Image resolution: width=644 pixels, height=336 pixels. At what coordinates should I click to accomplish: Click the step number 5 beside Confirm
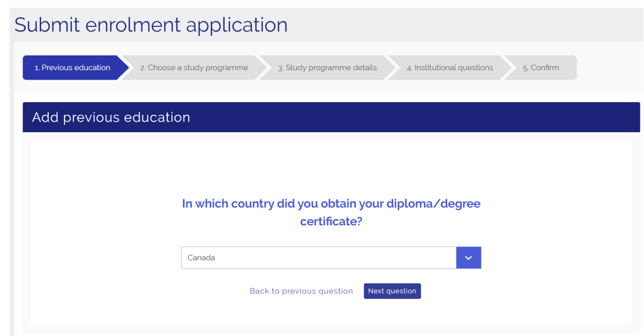coord(525,68)
